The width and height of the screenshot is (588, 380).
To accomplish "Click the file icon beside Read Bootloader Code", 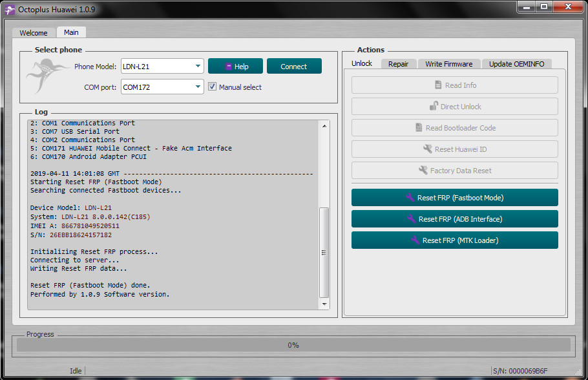I will pyautogui.click(x=419, y=127).
